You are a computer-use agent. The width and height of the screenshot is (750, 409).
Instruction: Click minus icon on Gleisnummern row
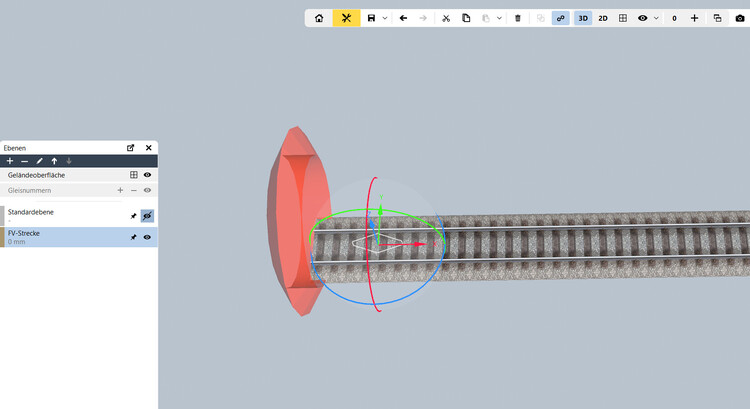[134, 190]
